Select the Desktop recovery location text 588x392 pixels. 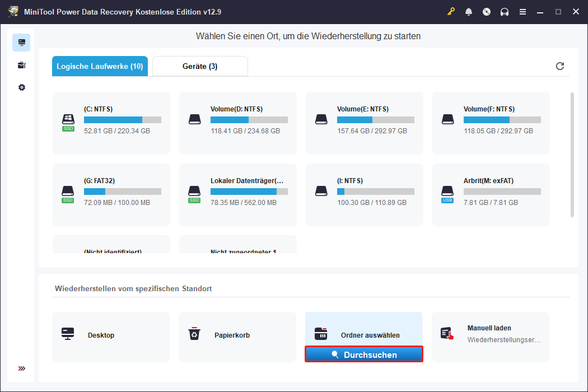101,335
